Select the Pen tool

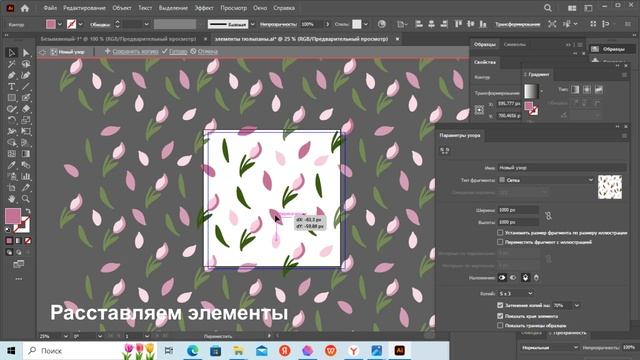coord(11,75)
